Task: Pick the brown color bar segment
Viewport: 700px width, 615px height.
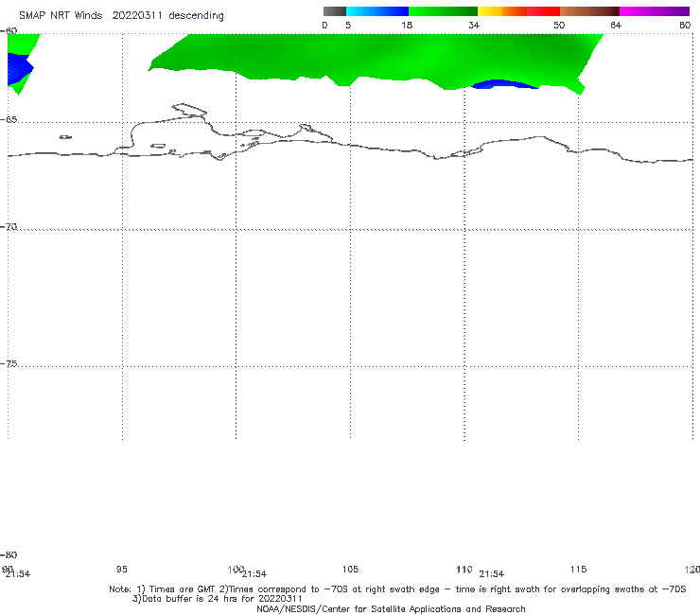Action: (589, 11)
